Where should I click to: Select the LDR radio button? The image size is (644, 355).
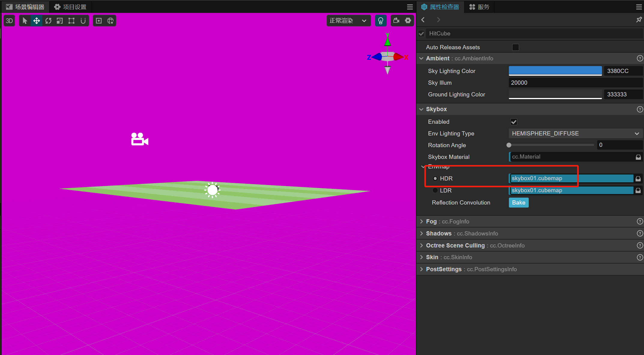435,190
